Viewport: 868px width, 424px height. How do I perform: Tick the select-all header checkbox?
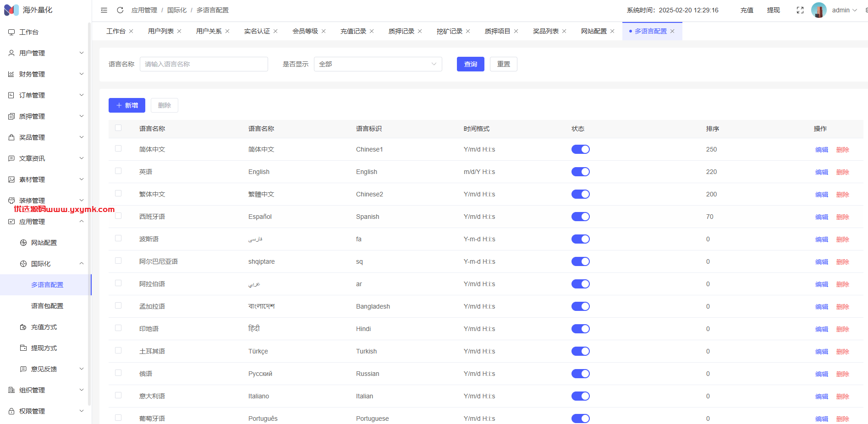[118, 128]
